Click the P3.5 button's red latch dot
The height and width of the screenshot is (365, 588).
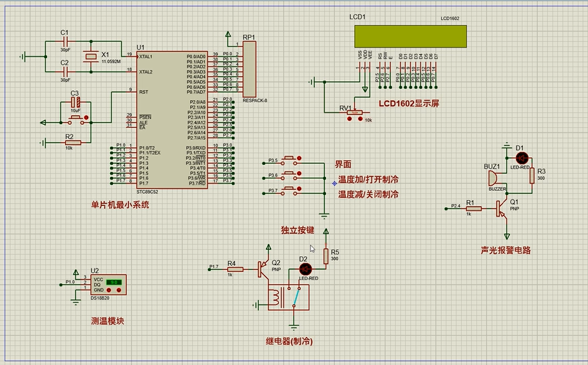[299, 160]
